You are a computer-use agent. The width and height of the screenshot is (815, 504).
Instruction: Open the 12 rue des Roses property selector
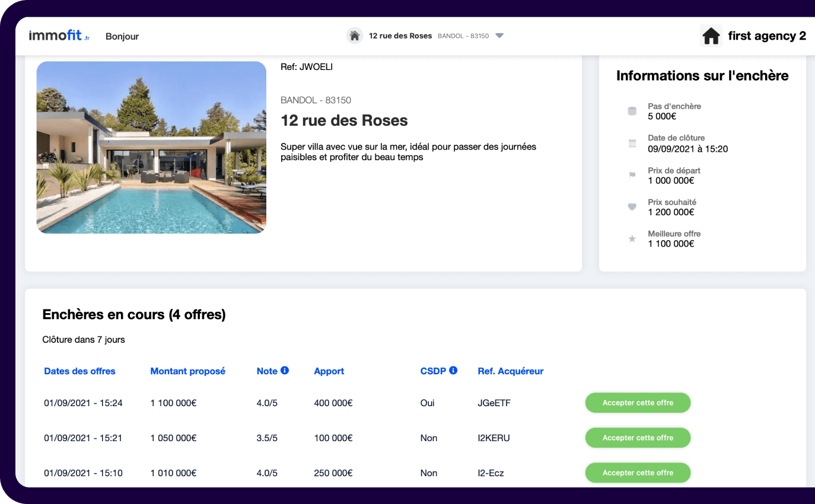pos(400,36)
